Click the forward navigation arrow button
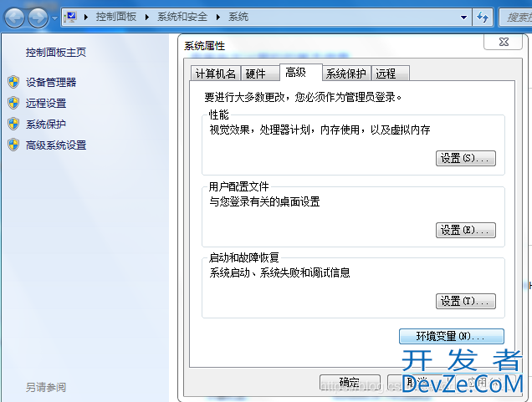 38,17
